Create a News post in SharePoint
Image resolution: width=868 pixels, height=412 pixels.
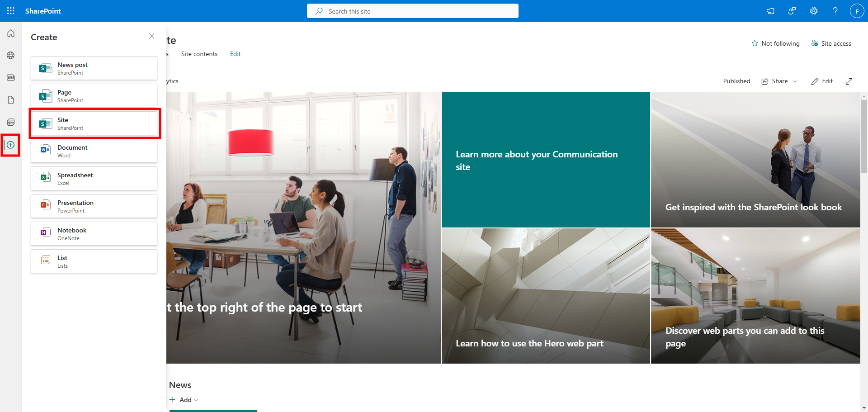pyautogui.click(x=94, y=68)
